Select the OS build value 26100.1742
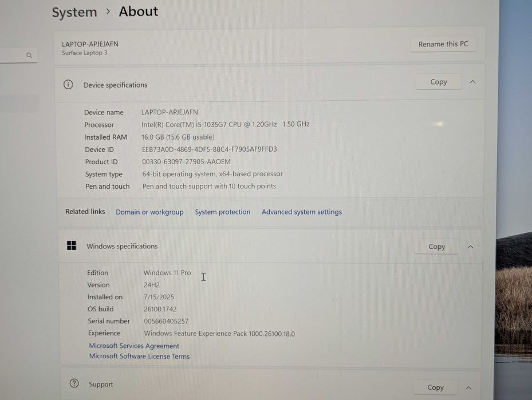Screen dimensions: 532x400 [x=160, y=309]
